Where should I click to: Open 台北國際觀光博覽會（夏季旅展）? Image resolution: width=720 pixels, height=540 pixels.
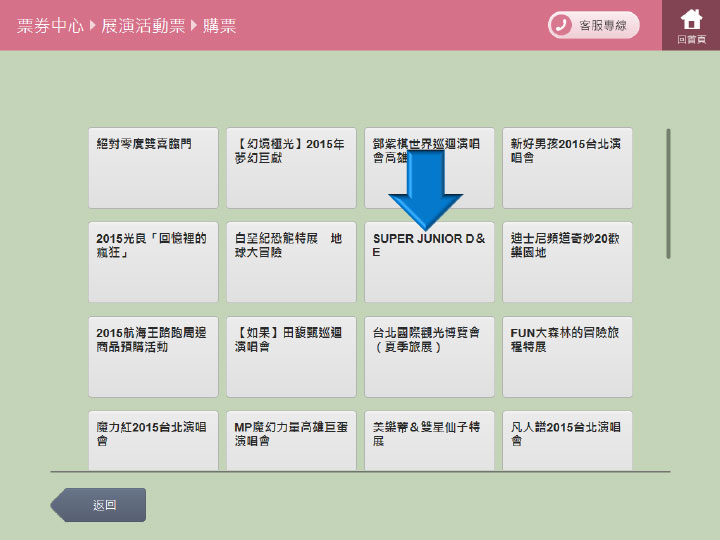click(429, 357)
